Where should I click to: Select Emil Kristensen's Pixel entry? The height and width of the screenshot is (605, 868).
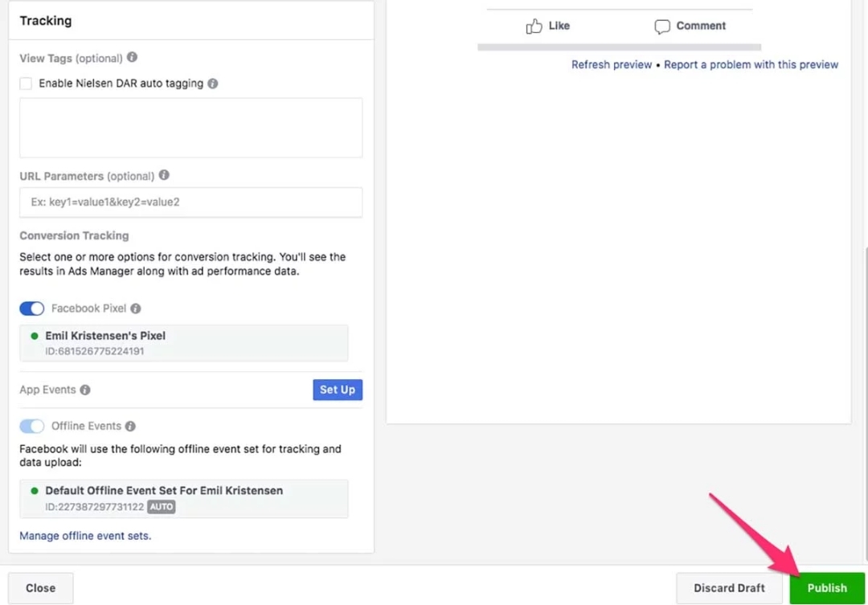click(184, 343)
